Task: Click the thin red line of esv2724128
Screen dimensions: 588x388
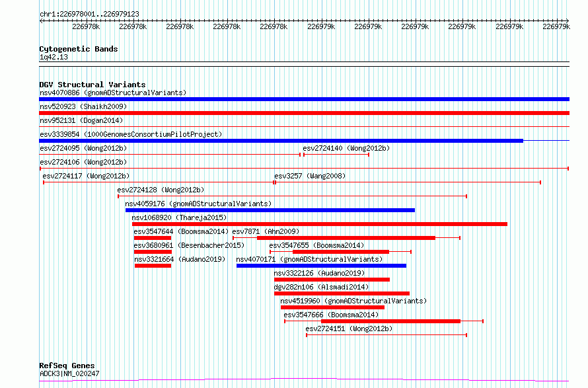Action: [x=292, y=196]
